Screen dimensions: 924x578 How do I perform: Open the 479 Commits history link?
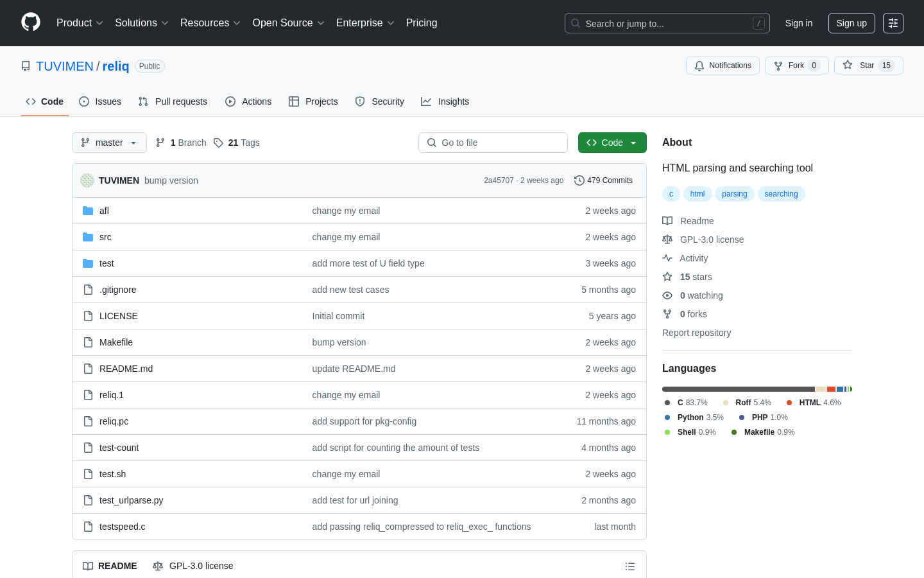tap(603, 180)
